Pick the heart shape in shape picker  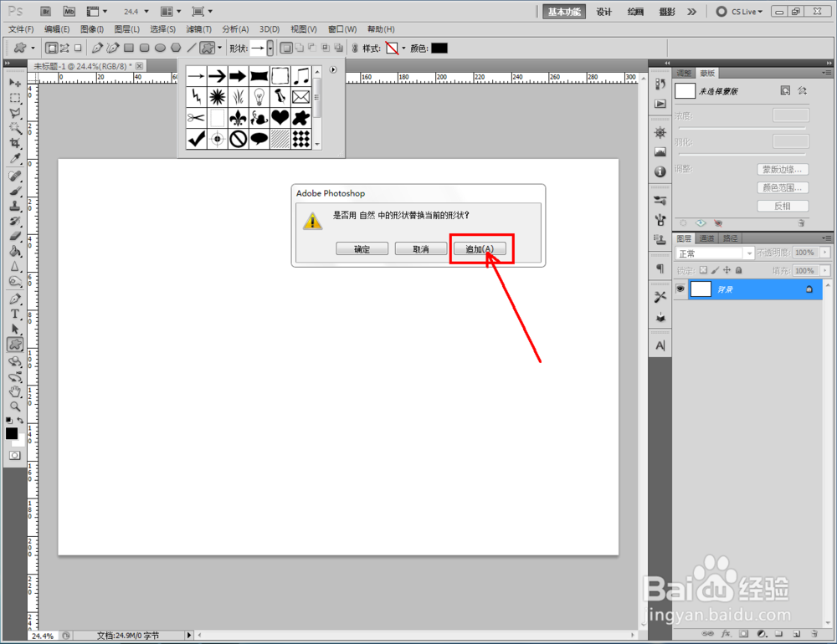pos(280,117)
